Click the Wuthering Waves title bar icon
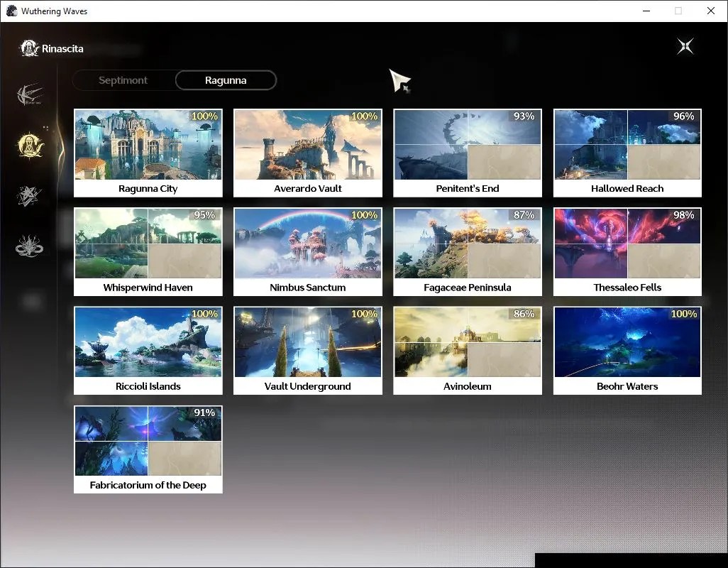Viewport: 728px width, 568px height. click(x=11, y=11)
